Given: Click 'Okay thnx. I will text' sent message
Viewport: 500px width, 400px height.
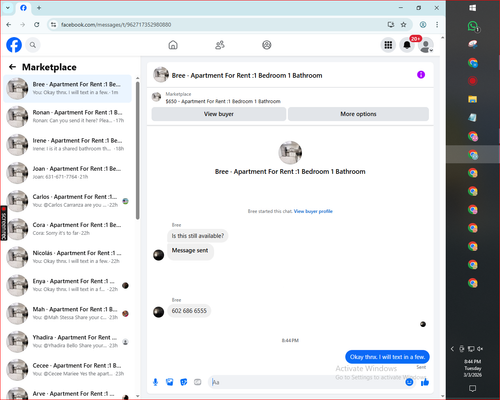Looking at the screenshot, I should coord(387,357).
